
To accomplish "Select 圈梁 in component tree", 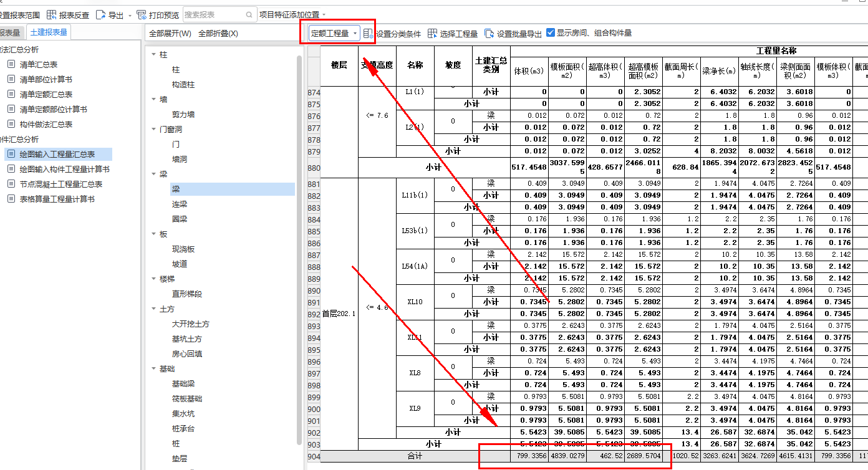I will click(180, 219).
